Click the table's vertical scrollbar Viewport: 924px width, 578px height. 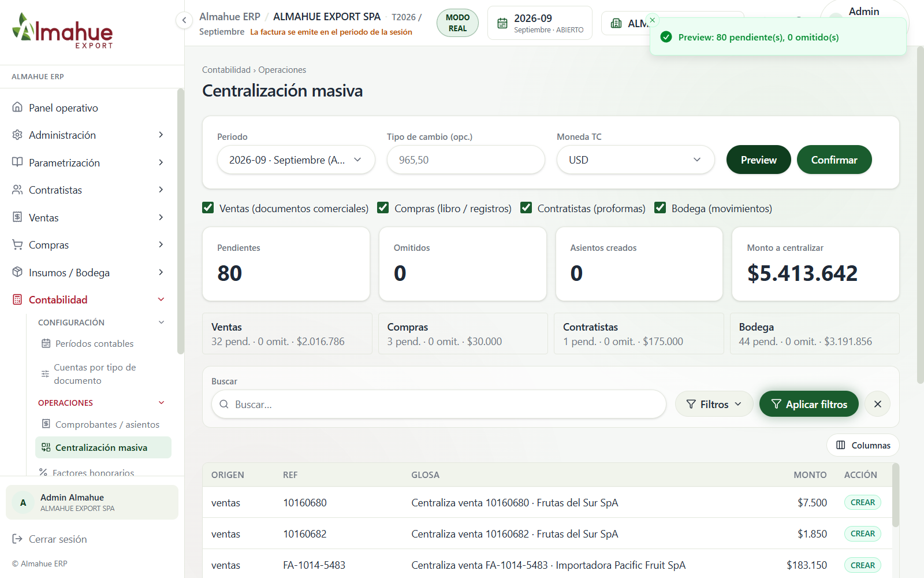pos(896,495)
